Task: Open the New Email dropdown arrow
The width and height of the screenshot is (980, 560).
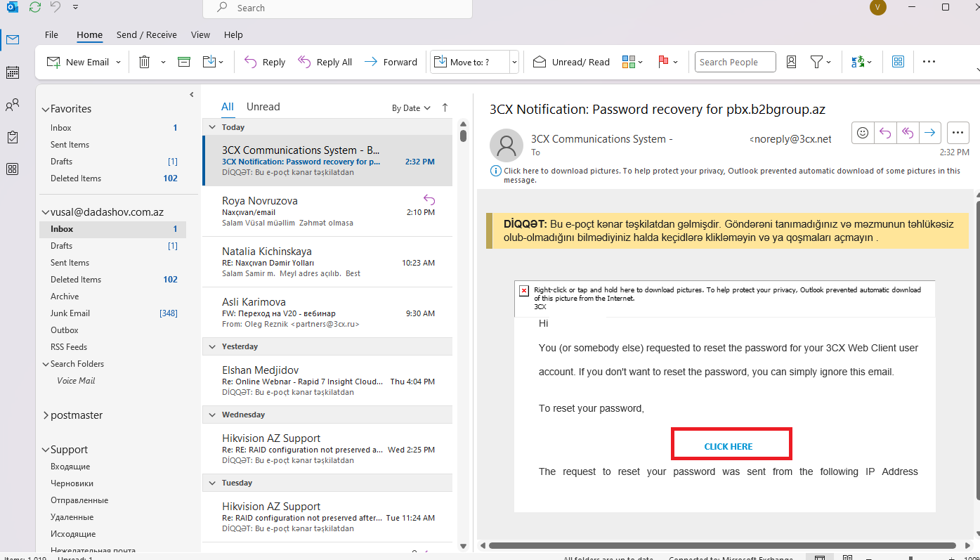Action: (x=118, y=62)
